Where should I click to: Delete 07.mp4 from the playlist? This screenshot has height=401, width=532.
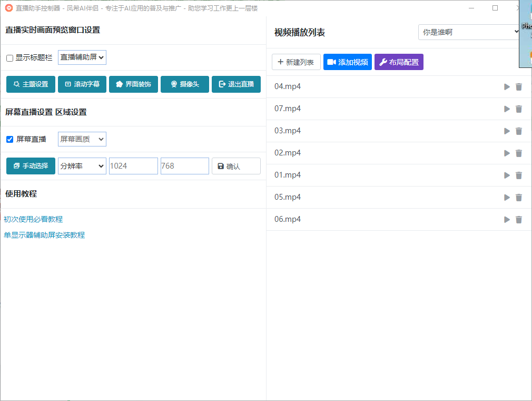click(x=519, y=109)
